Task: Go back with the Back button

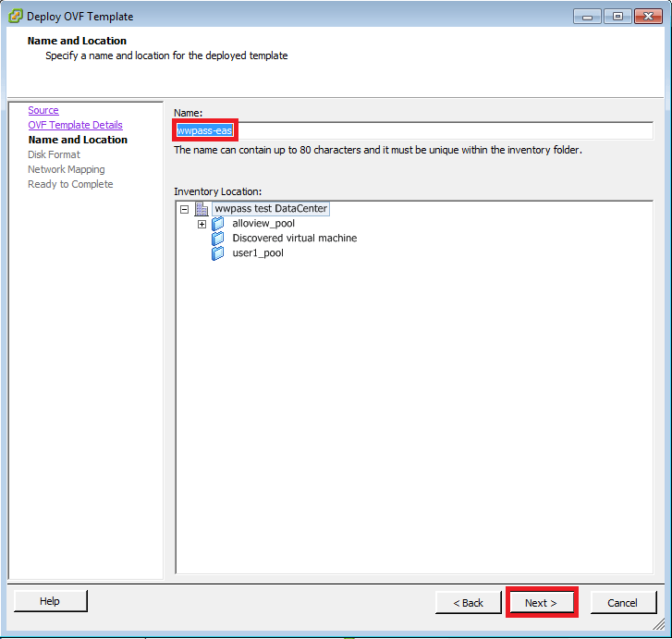Action: 469,603
